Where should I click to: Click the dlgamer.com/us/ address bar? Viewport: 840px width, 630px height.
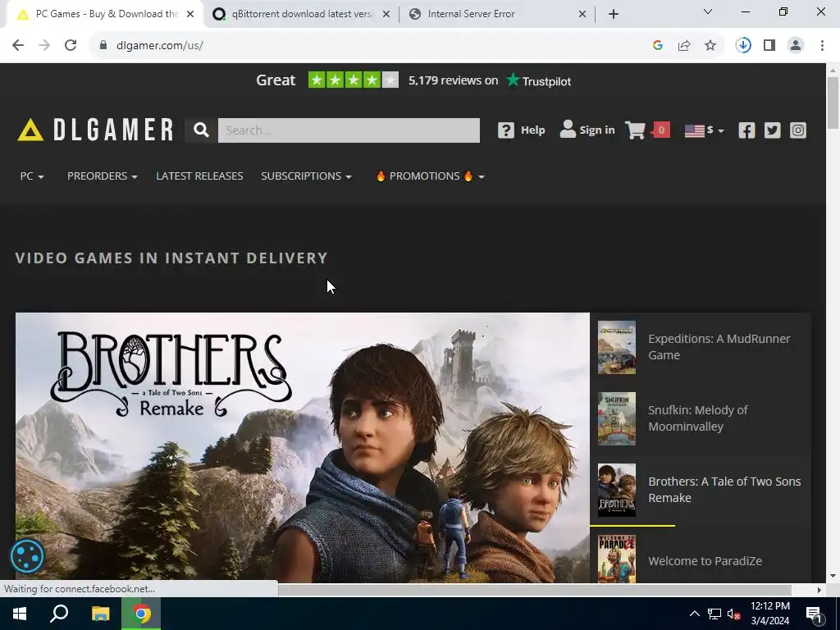click(x=159, y=46)
